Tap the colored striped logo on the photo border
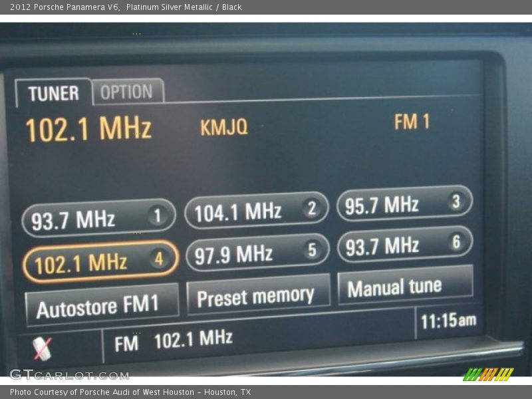Image resolution: width=532 pixels, height=399 pixels. pyautogui.click(x=489, y=374)
